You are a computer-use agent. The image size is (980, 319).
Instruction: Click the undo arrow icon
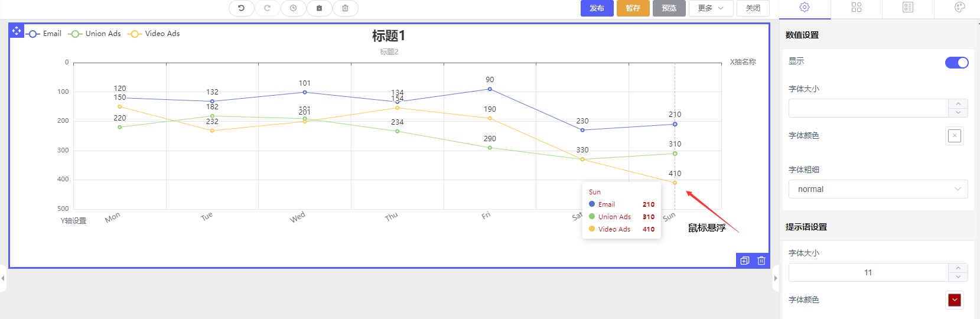(241, 8)
